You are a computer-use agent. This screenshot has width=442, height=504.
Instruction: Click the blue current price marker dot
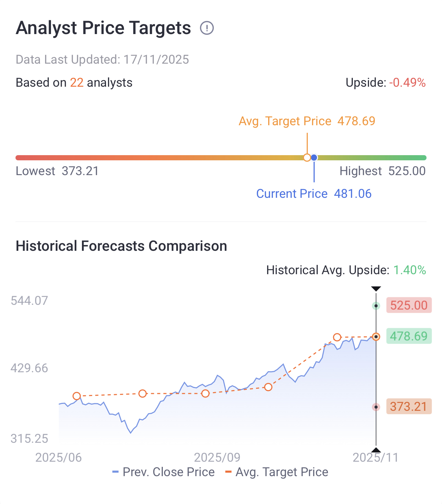[314, 158]
